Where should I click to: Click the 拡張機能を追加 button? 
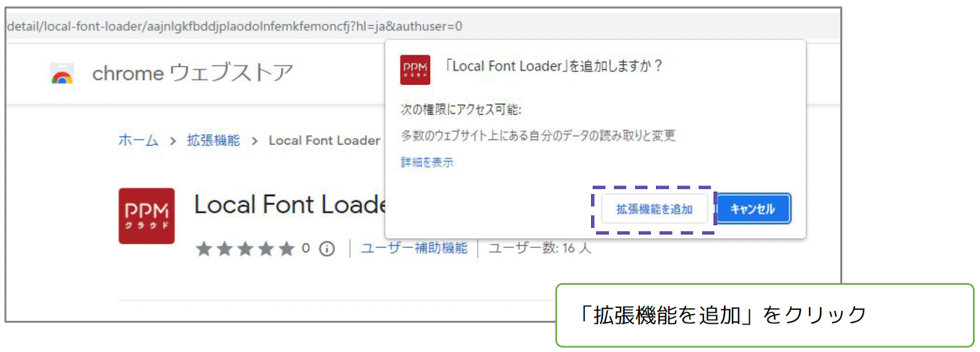[654, 209]
